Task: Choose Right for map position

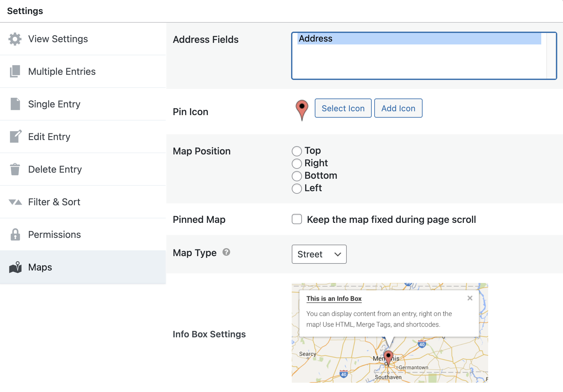Action: click(x=297, y=163)
